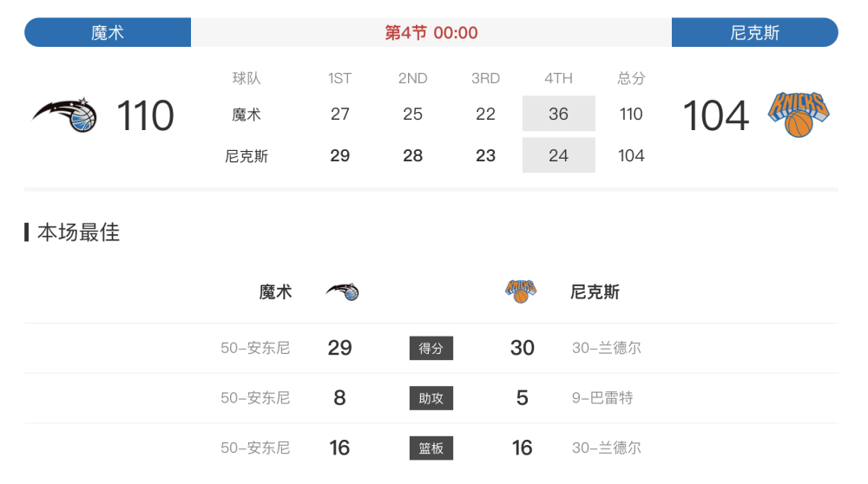Click the 篮板 category label

click(431, 448)
